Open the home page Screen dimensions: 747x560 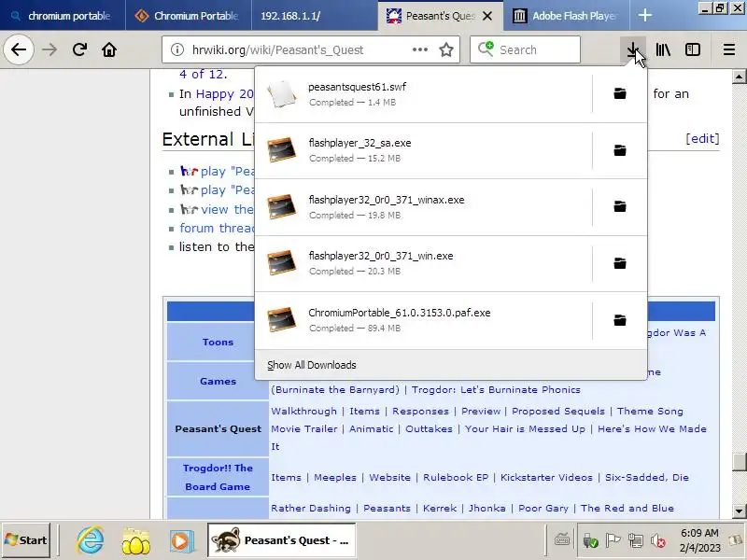pyautogui.click(x=109, y=49)
